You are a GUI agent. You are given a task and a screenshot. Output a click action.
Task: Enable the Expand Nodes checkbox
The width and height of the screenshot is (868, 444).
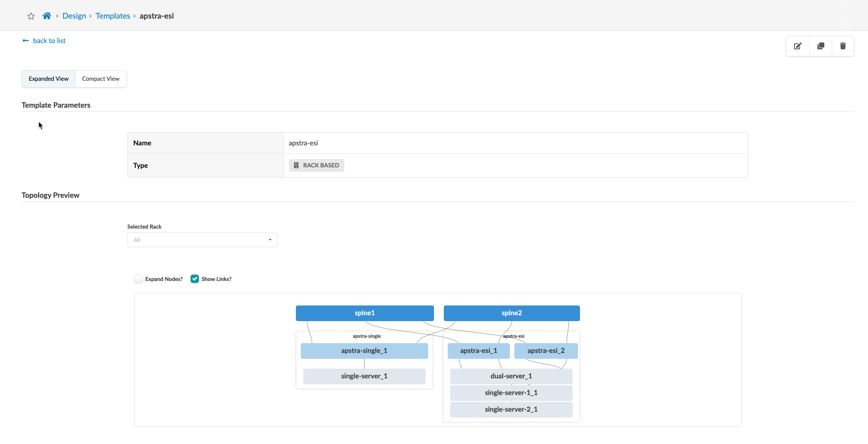tap(139, 279)
